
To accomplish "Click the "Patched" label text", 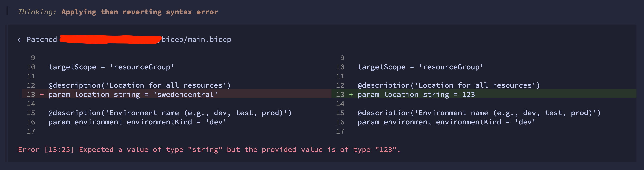I will coord(42,39).
